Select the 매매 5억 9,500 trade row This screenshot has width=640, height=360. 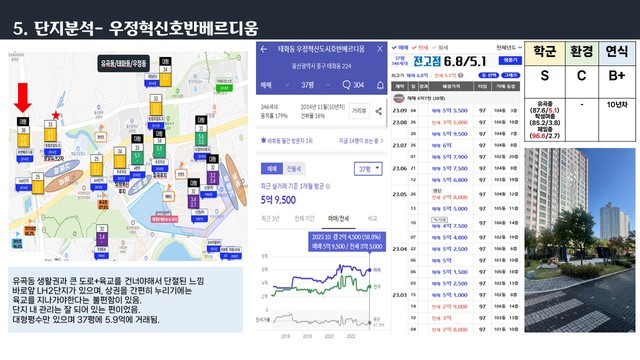pos(456,133)
